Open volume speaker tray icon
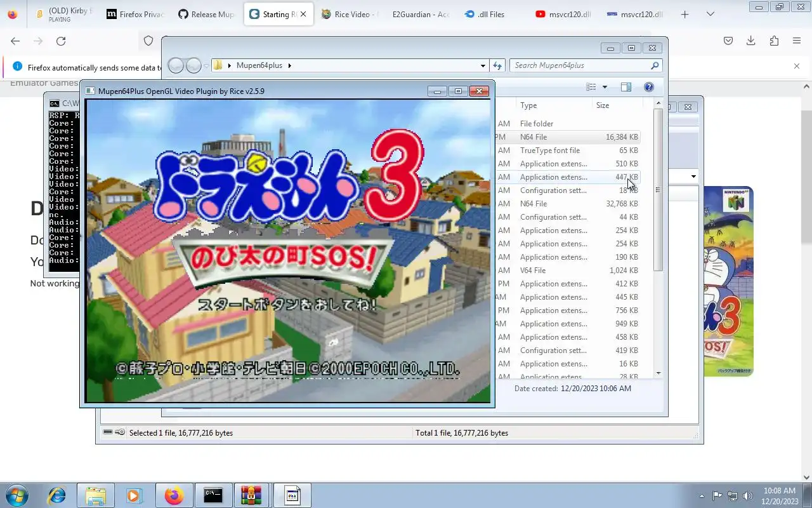Image resolution: width=812 pixels, height=508 pixels. point(747,496)
